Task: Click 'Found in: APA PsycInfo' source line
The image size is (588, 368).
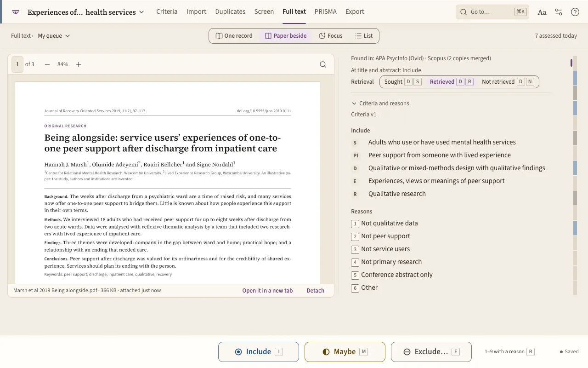Action: (x=421, y=58)
